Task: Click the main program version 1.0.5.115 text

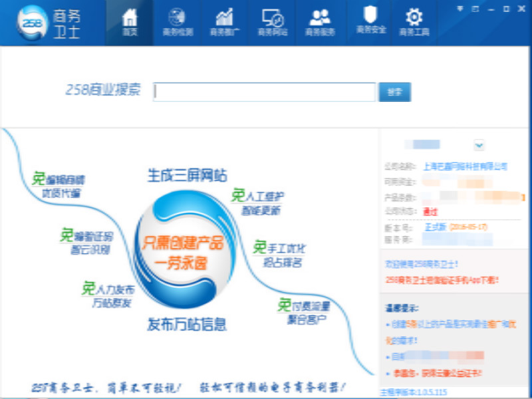Action: coord(413,392)
